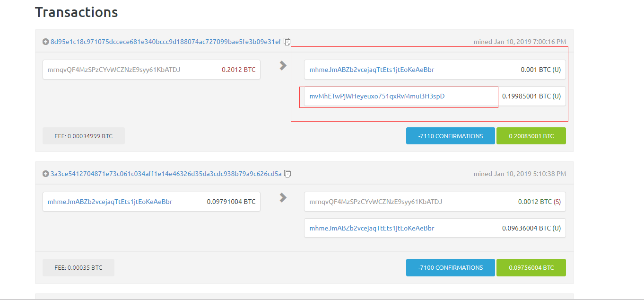Click the -7110 CONFIRMATIONS button
This screenshot has height=301, width=644.
click(x=451, y=136)
